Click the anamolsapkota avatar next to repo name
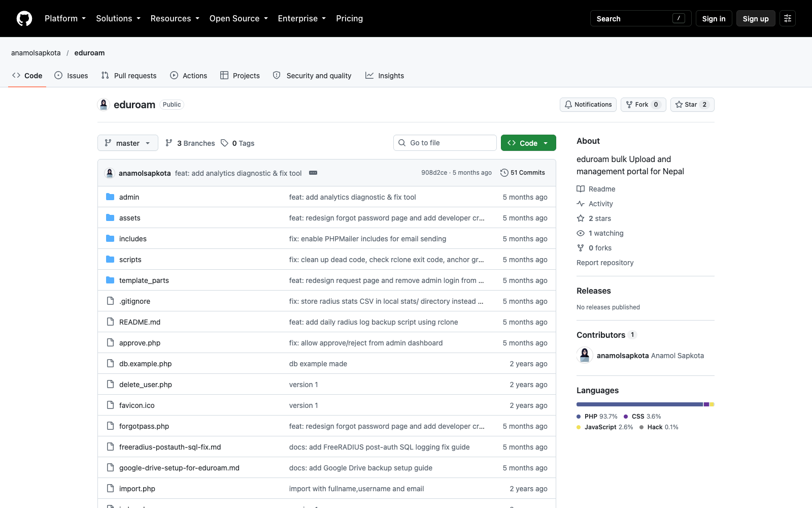Screen dimensions: 812x508 tap(104, 105)
